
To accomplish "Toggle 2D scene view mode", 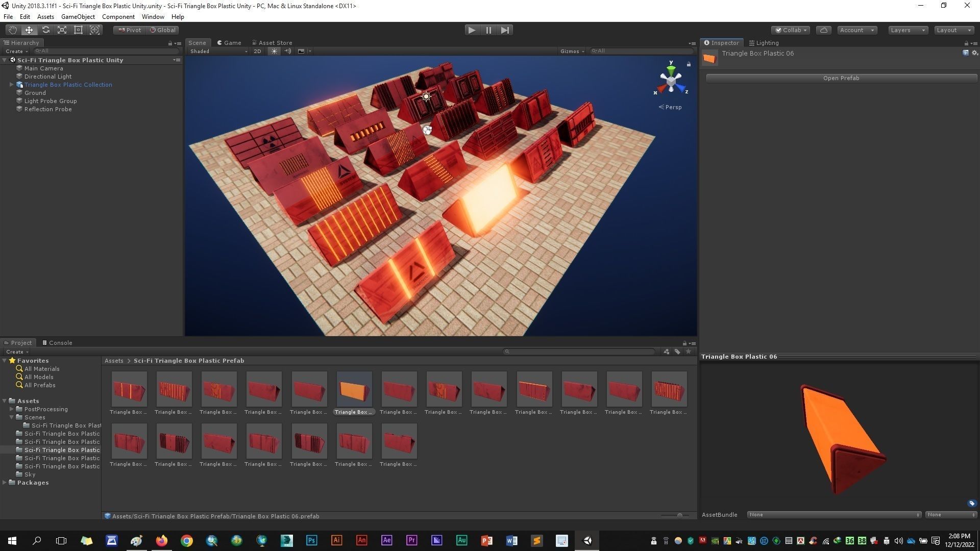I will 257,51.
